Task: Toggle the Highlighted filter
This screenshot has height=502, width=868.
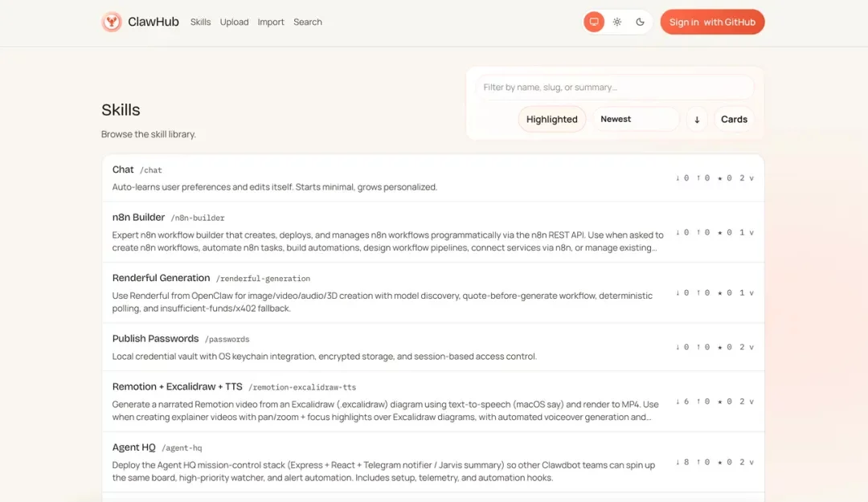Action: coord(552,119)
